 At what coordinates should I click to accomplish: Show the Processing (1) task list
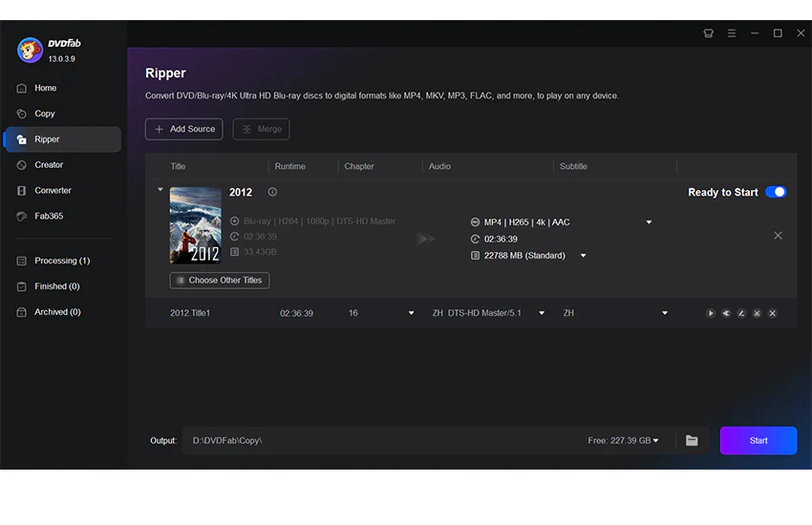coord(62,261)
